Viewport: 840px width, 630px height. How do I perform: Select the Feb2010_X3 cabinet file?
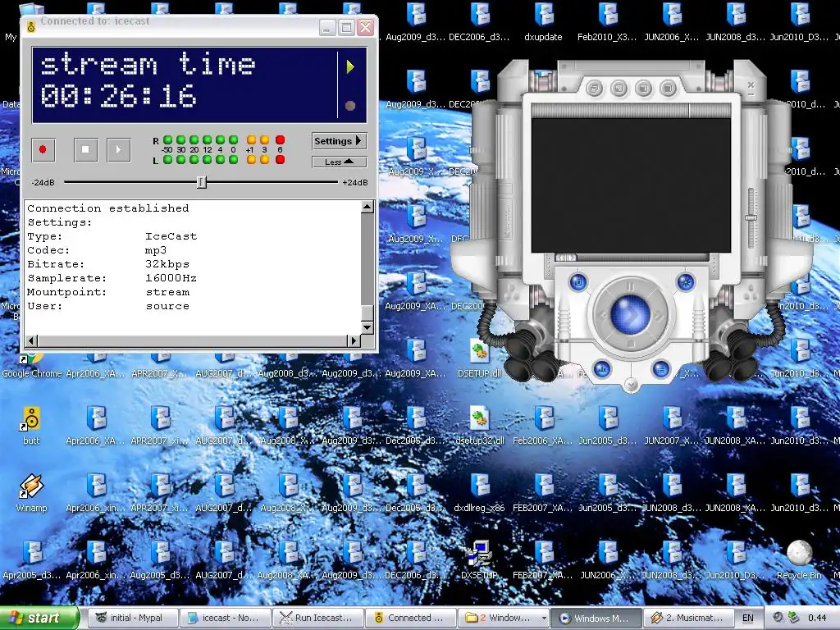(x=608, y=22)
